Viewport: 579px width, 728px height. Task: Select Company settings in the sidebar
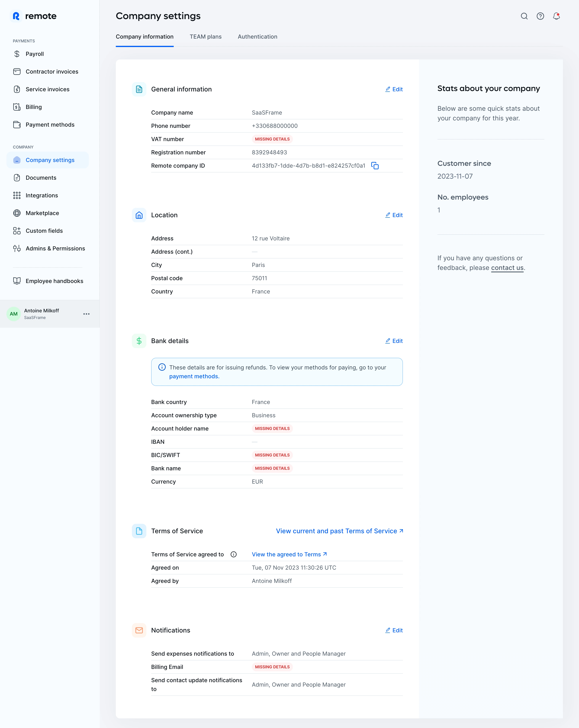48,160
